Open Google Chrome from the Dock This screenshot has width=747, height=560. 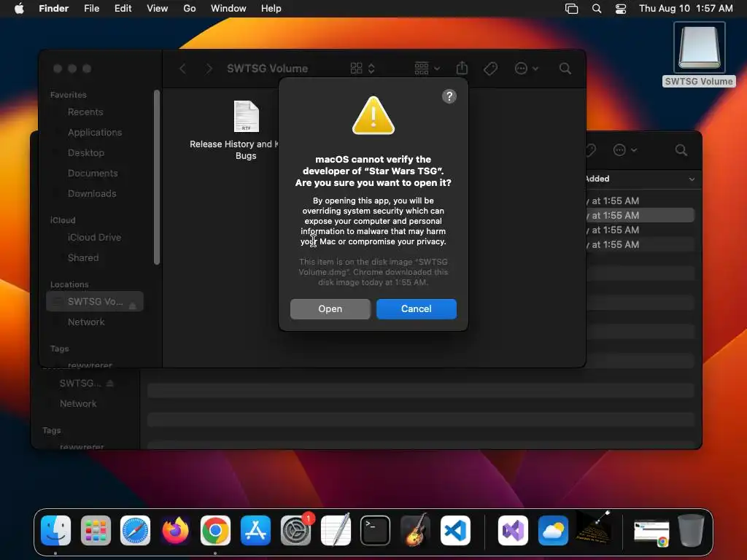[x=215, y=531]
